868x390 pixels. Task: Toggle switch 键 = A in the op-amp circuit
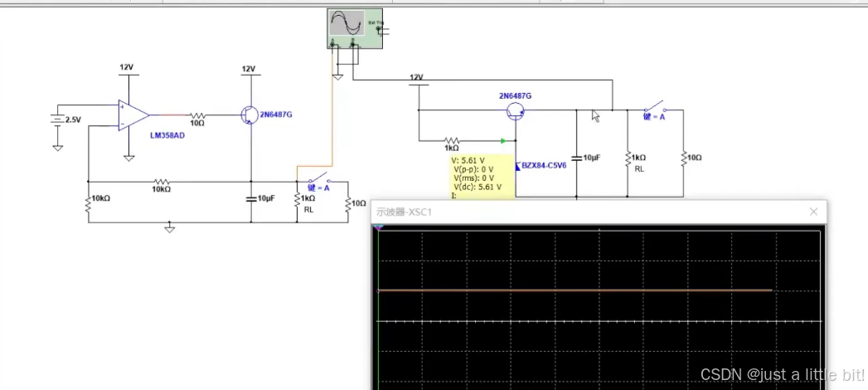tap(318, 179)
